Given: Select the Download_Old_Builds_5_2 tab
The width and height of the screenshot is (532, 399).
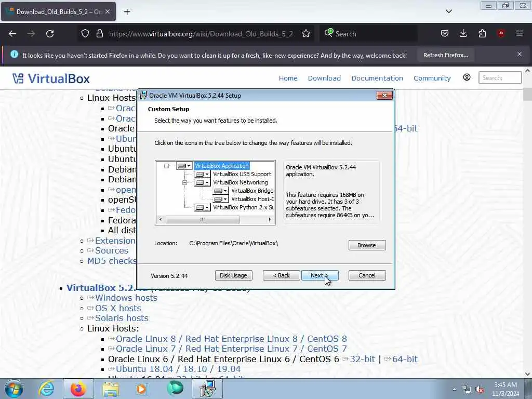Looking at the screenshot, I should pyautogui.click(x=58, y=11).
